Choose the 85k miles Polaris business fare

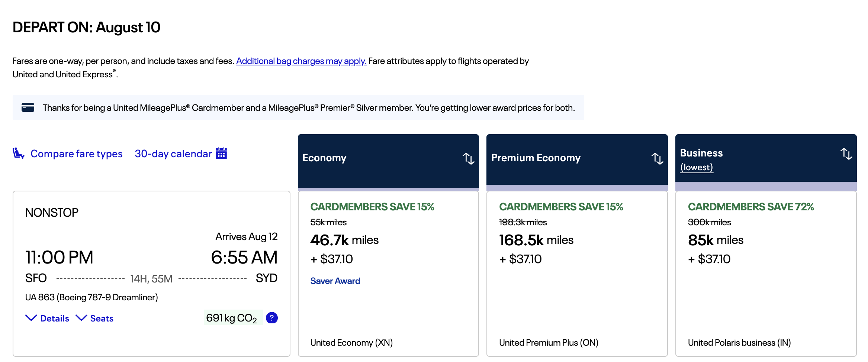coord(715,240)
